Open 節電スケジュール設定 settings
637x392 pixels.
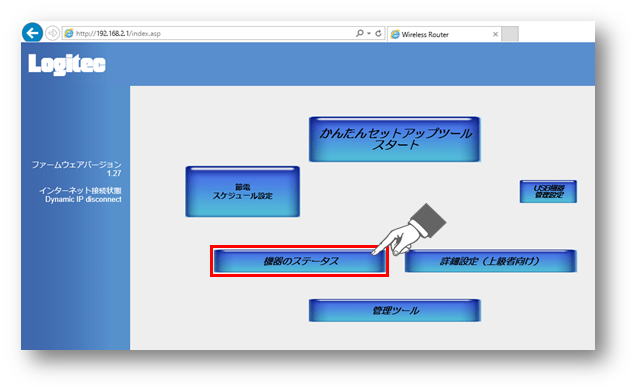point(243,191)
